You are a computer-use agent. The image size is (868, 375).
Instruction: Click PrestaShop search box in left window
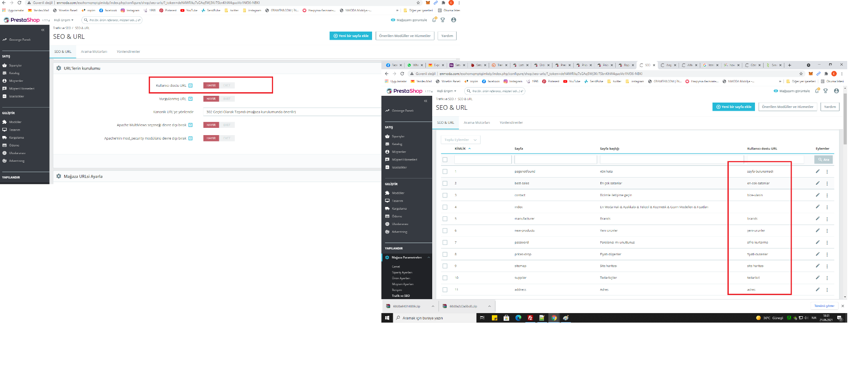(112, 20)
